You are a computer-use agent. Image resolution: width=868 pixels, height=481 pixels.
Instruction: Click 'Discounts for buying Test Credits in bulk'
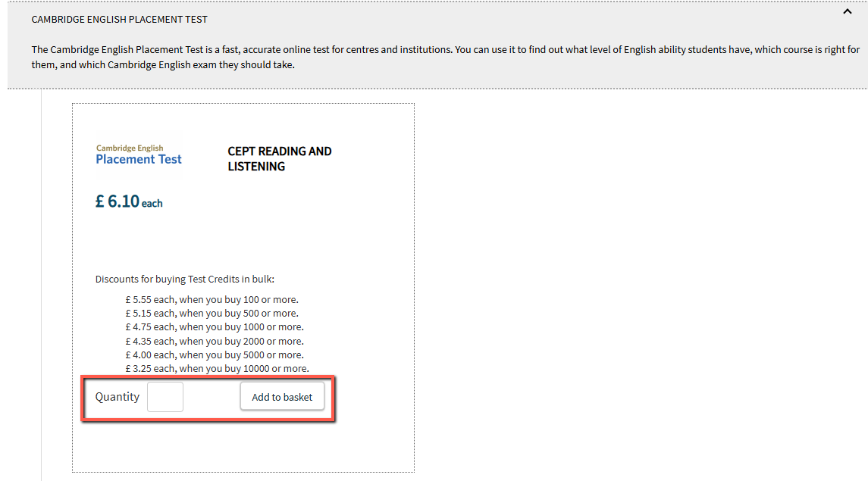pyautogui.click(x=184, y=279)
